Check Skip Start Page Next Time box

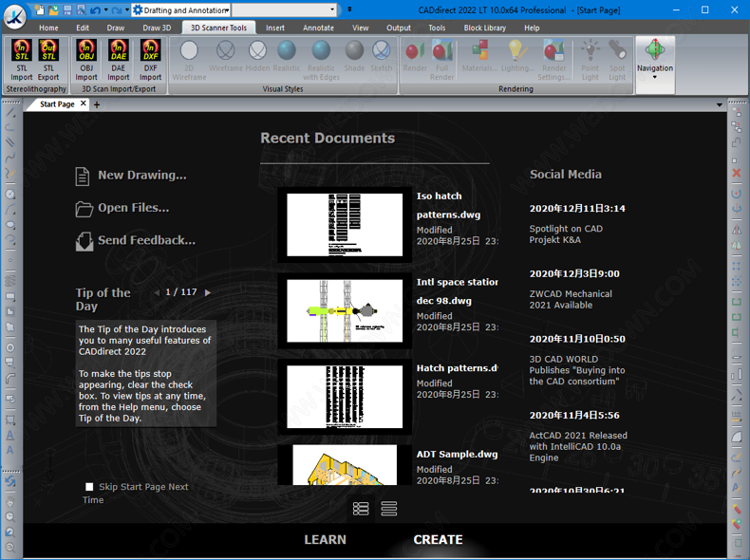tap(89, 487)
